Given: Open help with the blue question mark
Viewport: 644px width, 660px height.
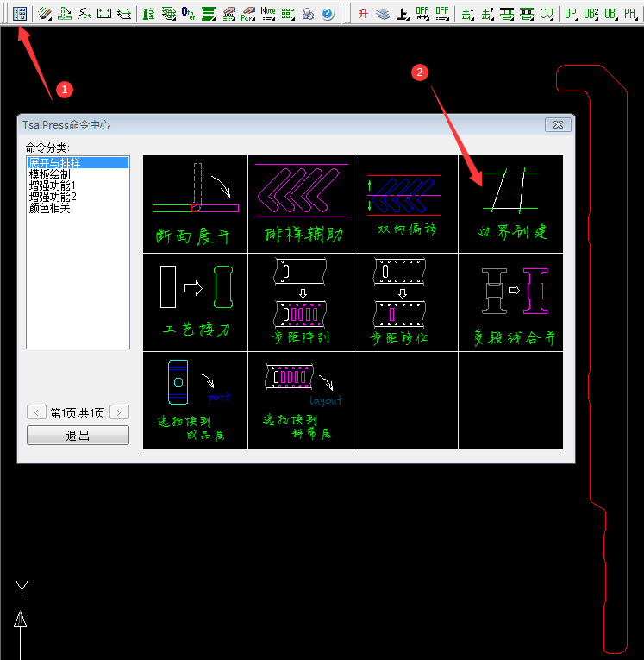Looking at the screenshot, I should pyautogui.click(x=328, y=14).
